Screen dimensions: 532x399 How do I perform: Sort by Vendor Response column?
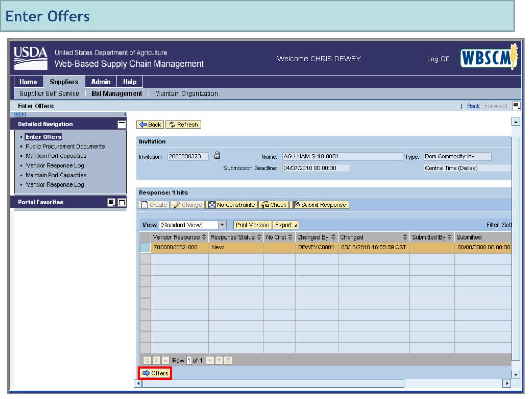point(206,237)
